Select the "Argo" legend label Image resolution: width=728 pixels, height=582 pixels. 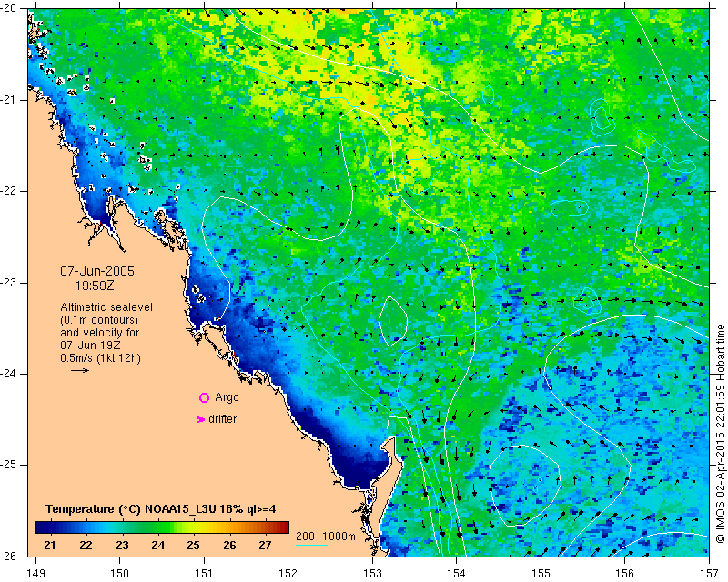coord(227,397)
